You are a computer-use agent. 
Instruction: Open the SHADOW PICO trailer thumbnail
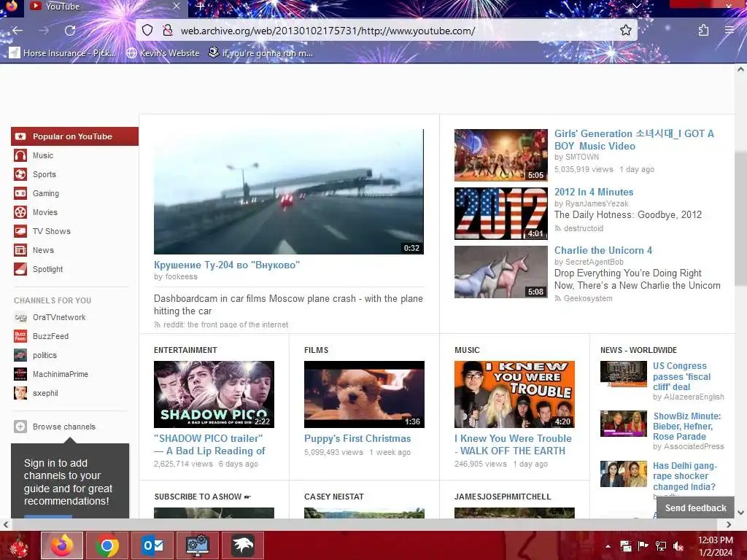click(214, 394)
